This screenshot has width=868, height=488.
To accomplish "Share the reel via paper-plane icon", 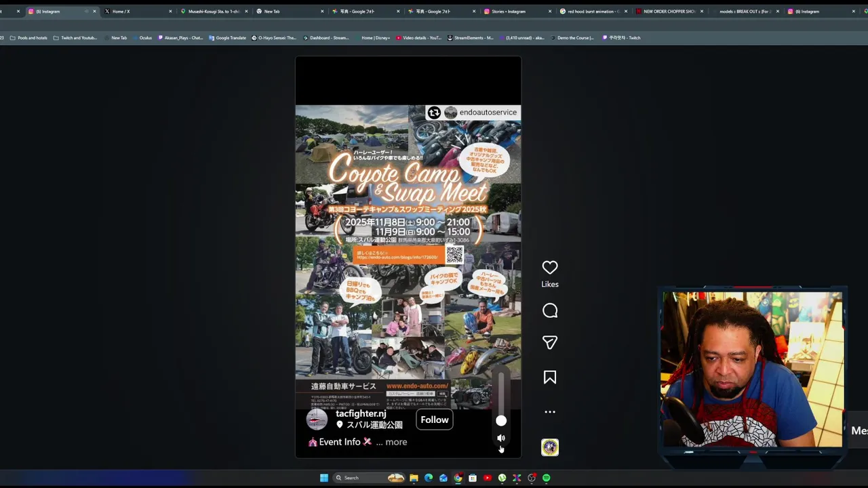I will pos(550,342).
